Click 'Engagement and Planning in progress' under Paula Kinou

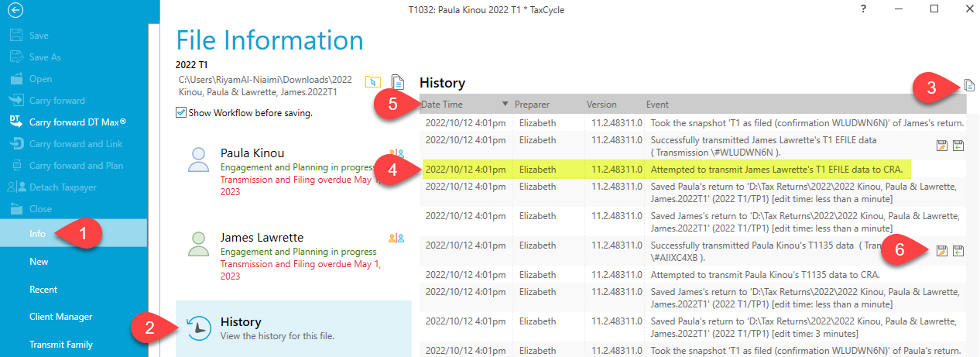[x=298, y=167]
